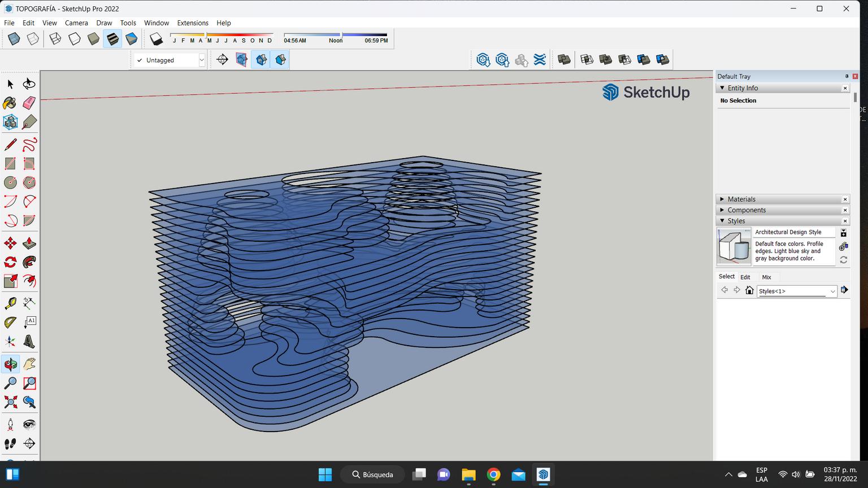
Task: Open the Untagged tag dropdown
Action: pos(201,60)
